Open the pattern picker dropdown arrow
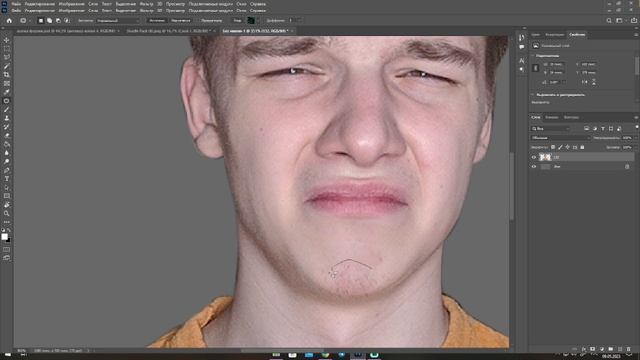The image size is (640, 360). point(258,20)
